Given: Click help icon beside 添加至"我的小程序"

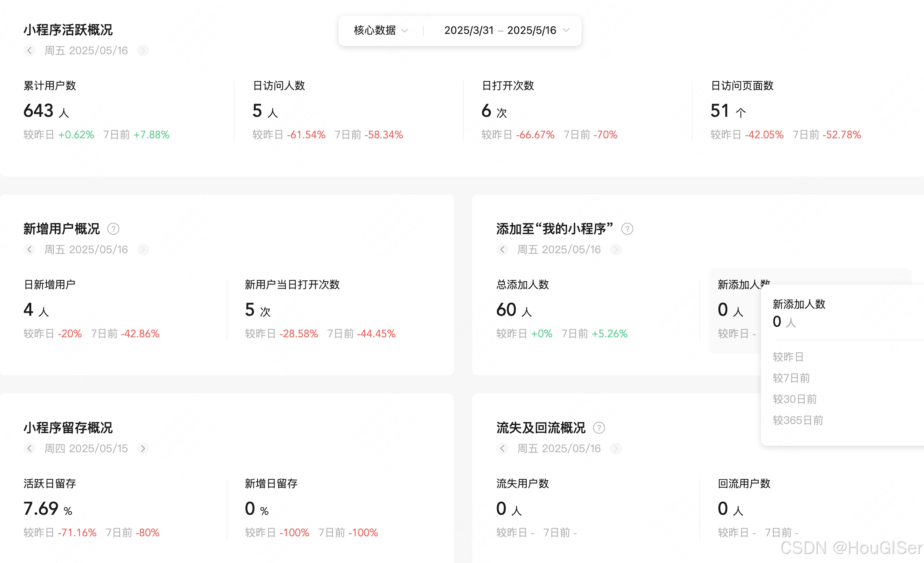Looking at the screenshot, I should click(627, 229).
